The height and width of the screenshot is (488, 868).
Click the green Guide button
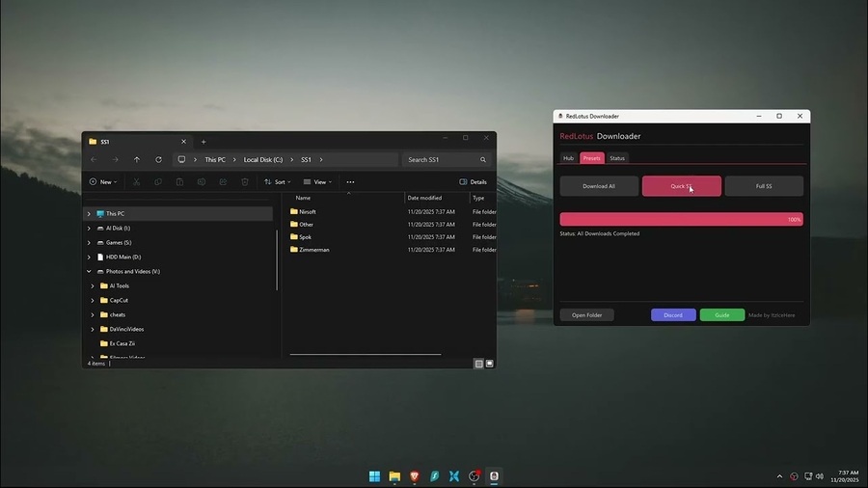click(x=721, y=315)
